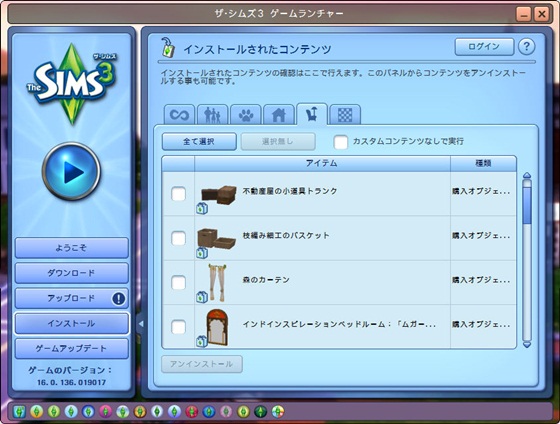Open the paw print pets tab
This screenshot has height=424, width=560.
click(x=246, y=115)
